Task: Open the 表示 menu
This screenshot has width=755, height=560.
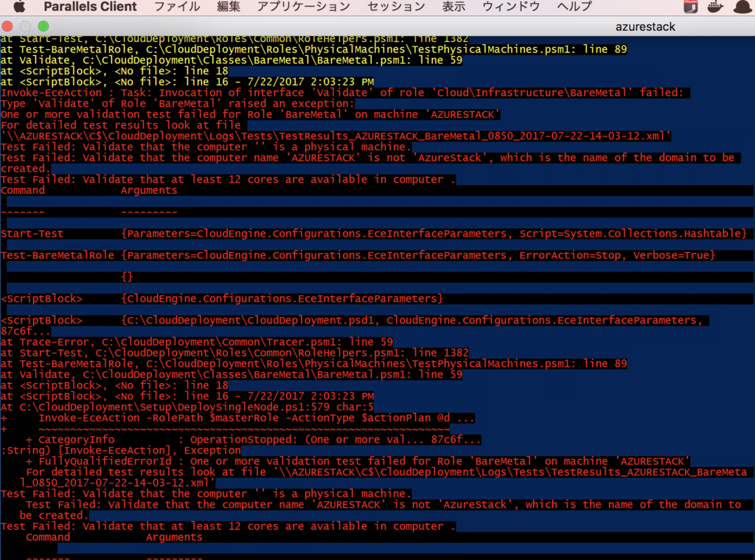Action: 453,7
